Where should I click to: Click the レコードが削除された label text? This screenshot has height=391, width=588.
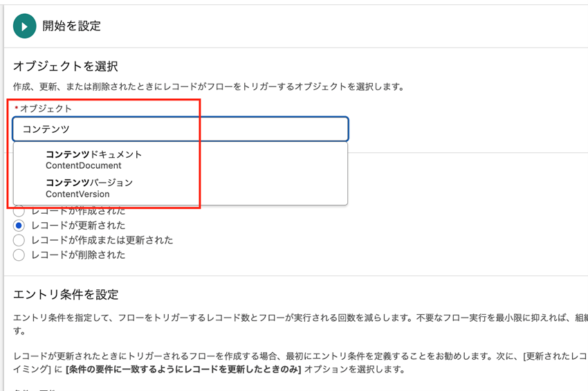(x=78, y=255)
